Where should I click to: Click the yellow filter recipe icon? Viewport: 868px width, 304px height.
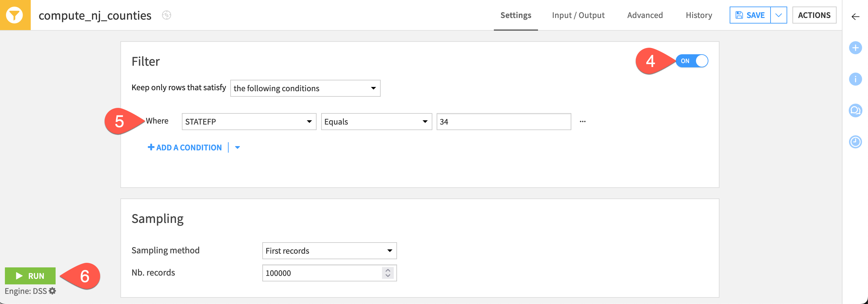click(15, 15)
